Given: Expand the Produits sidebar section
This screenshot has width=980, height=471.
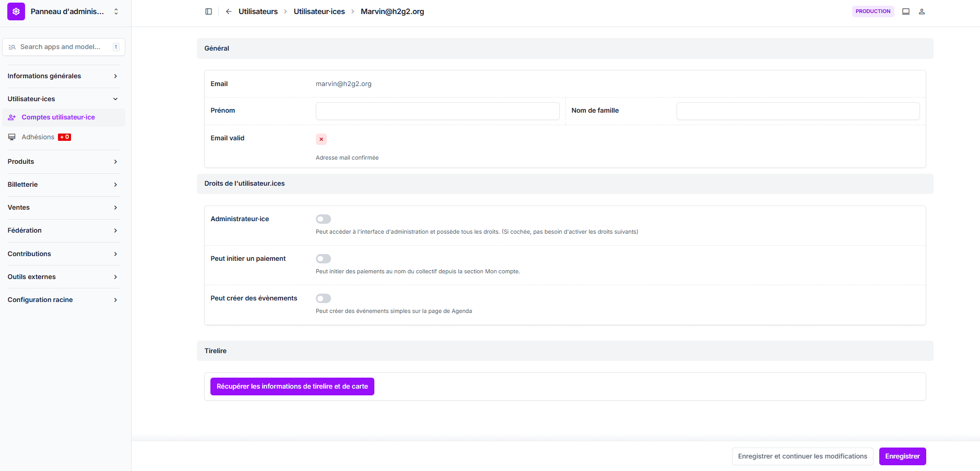Looking at the screenshot, I should (x=63, y=162).
